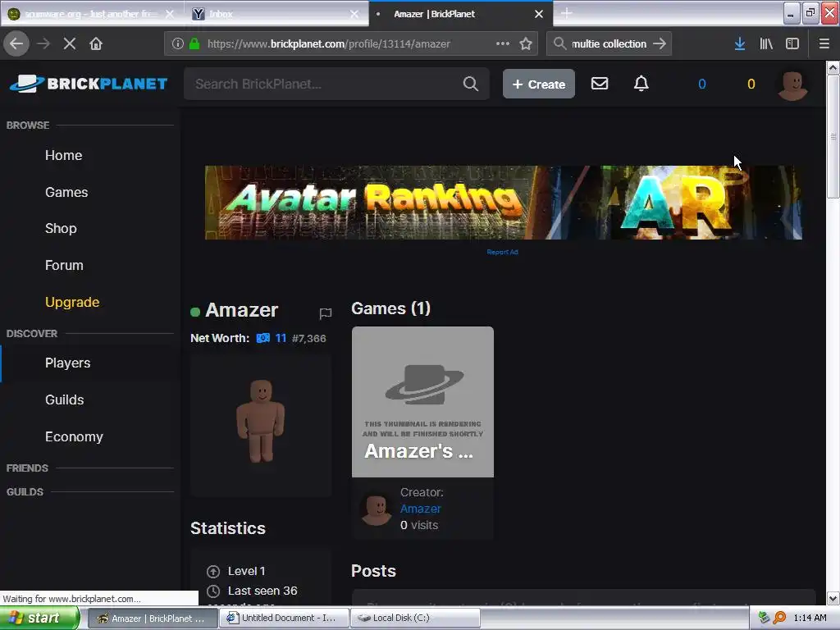The height and width of the screenshot is (630, 840).
Task: Click the Avatar Ranking banner ad
Action: point(503,203)
